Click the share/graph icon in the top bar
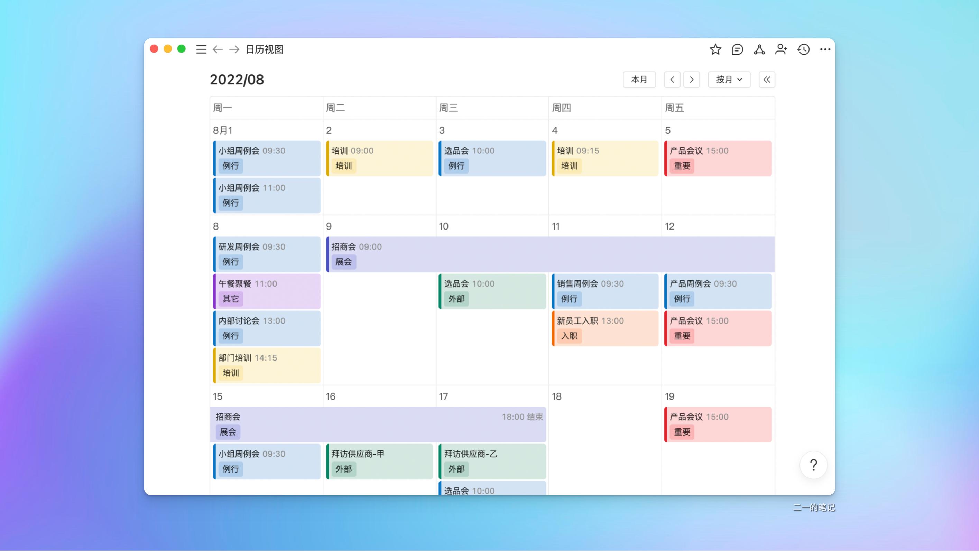This screenshot has width=980, height=551. (x=759, y=49)
